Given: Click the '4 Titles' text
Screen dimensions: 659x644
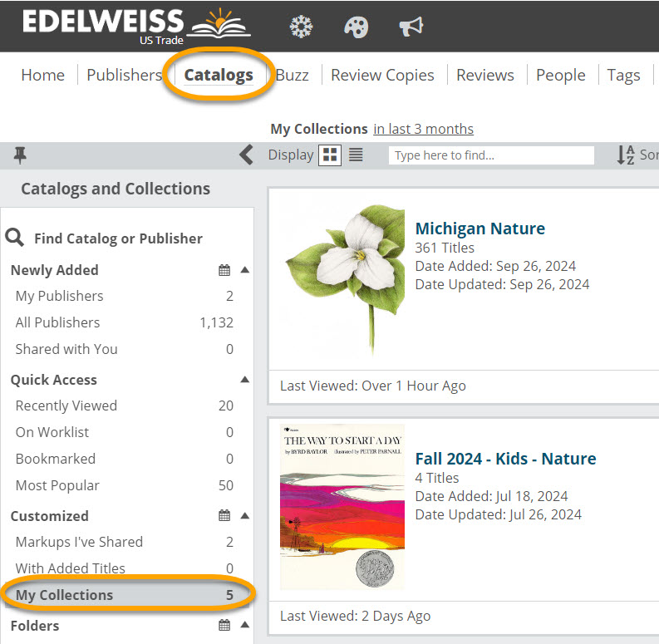Looking at the screenshot, I should (437, 478).
